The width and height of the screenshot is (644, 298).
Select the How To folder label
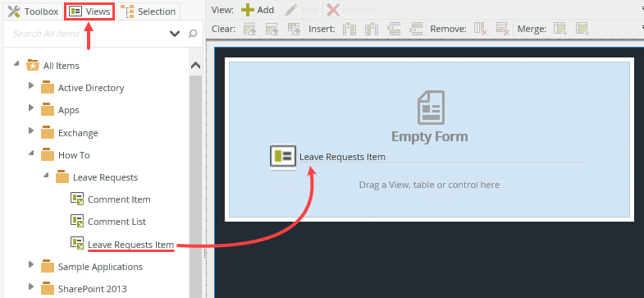click(x=74, y=155)
